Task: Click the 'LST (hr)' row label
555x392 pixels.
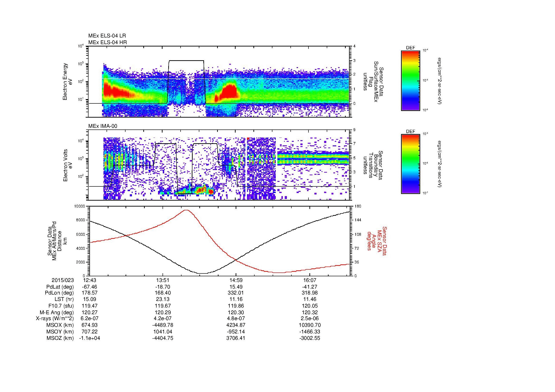Action: (x=64, y=300)
